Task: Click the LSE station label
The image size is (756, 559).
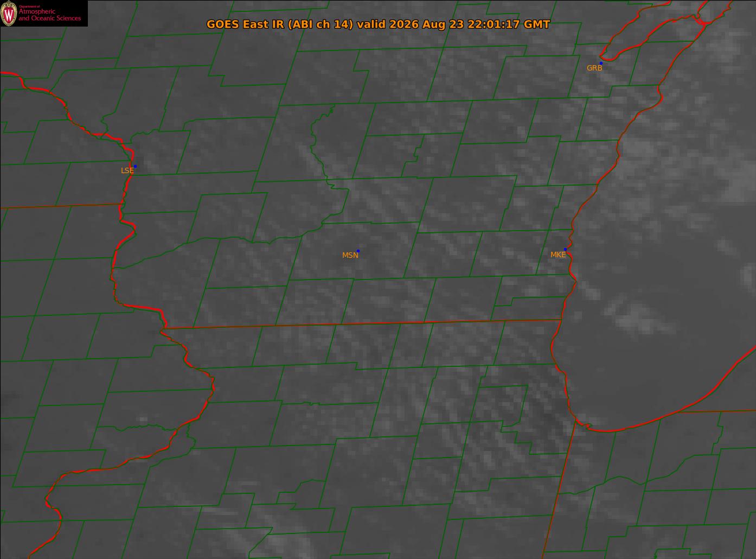Action: 127,170
